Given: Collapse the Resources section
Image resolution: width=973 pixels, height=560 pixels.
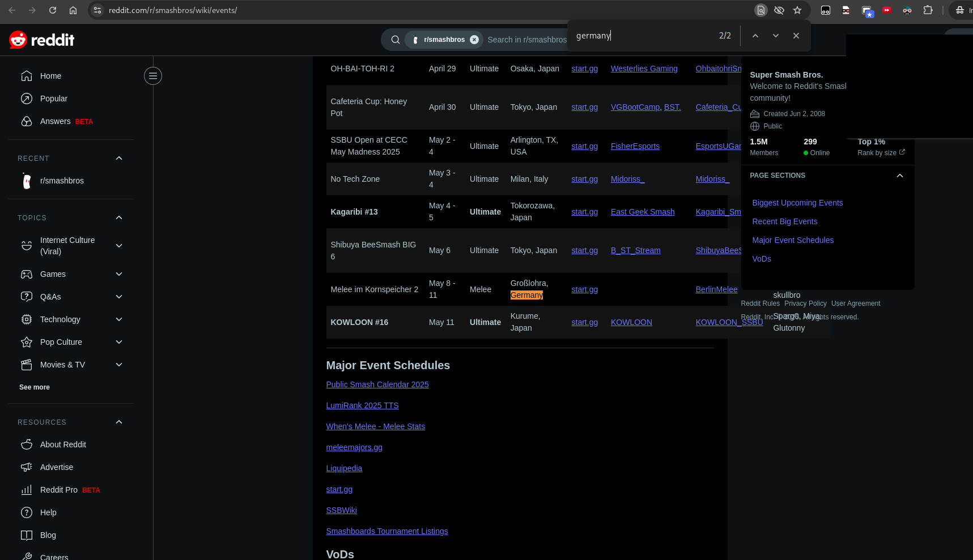Looking at the screenshot, I should coord(119,422).
